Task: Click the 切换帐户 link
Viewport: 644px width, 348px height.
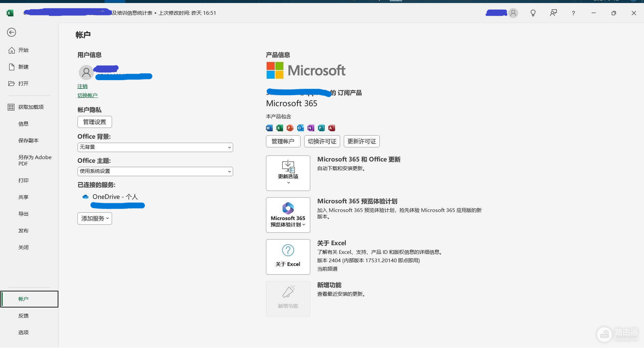Action: click(x=88, y=95)
